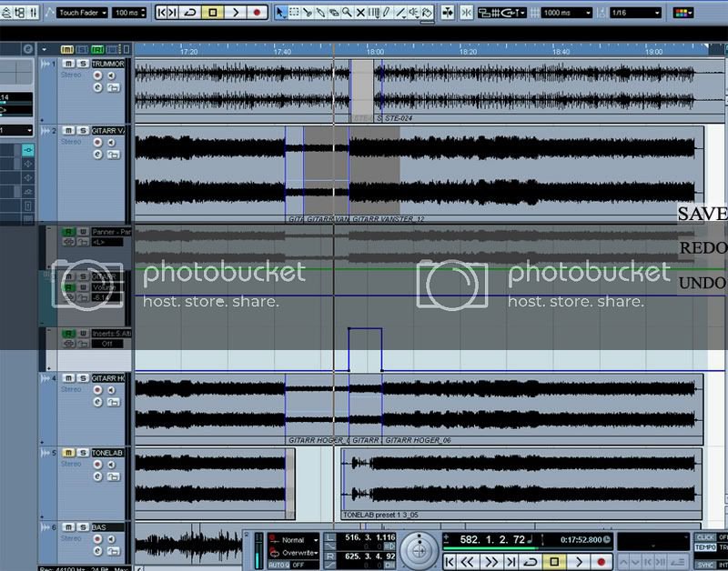Toggle global solo button above track list
The width and height of the screenshot is (728, 571).
tap(82, 49)
